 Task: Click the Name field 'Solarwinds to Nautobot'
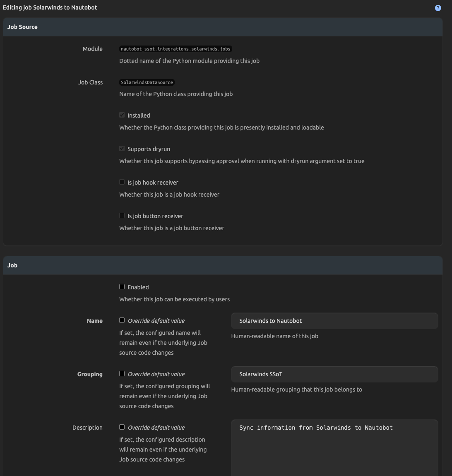[x=334, y=321]
